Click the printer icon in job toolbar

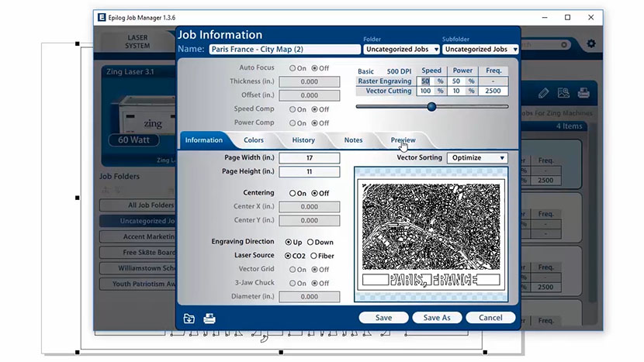[583, 93]
